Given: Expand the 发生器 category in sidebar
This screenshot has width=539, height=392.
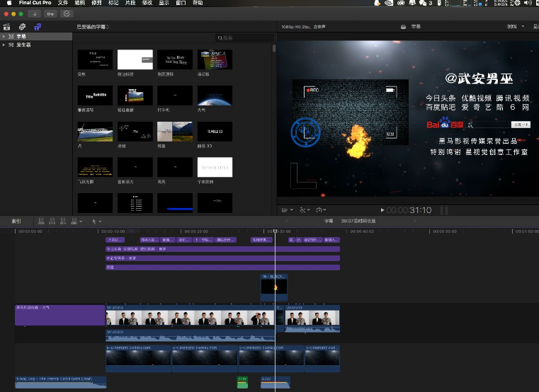Looking at the screenshot, I should [x=4, y=44].
